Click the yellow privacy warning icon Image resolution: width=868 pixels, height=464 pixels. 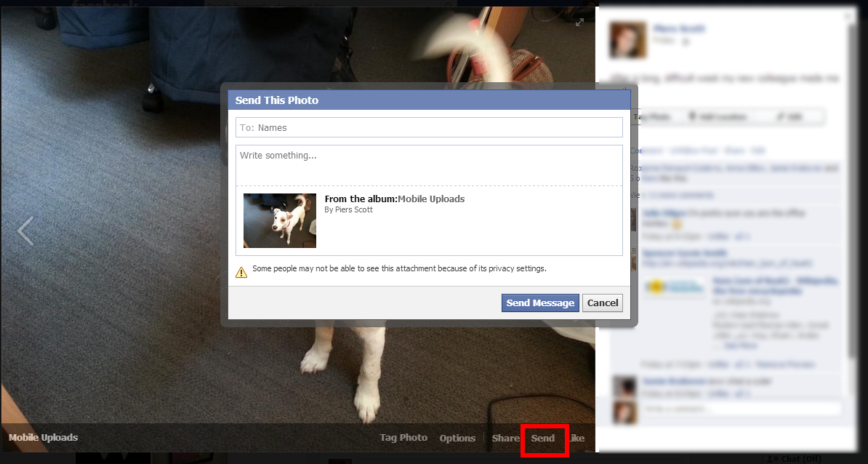(241, 272)
